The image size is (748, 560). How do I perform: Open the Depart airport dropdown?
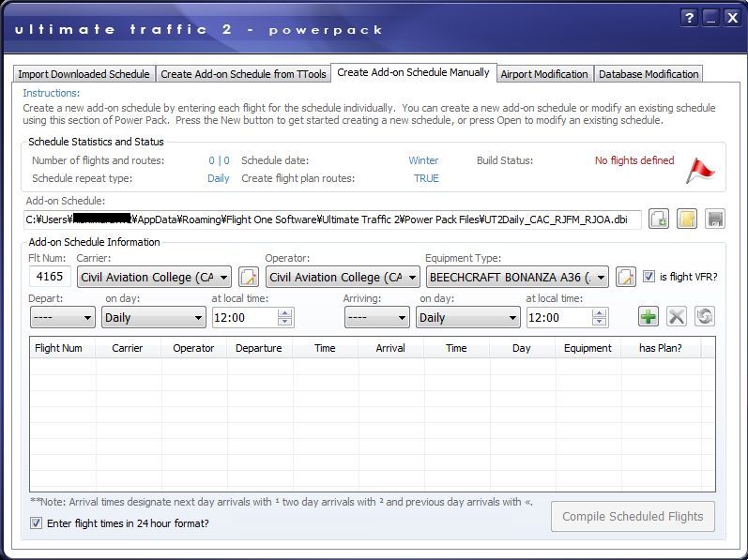62,317
